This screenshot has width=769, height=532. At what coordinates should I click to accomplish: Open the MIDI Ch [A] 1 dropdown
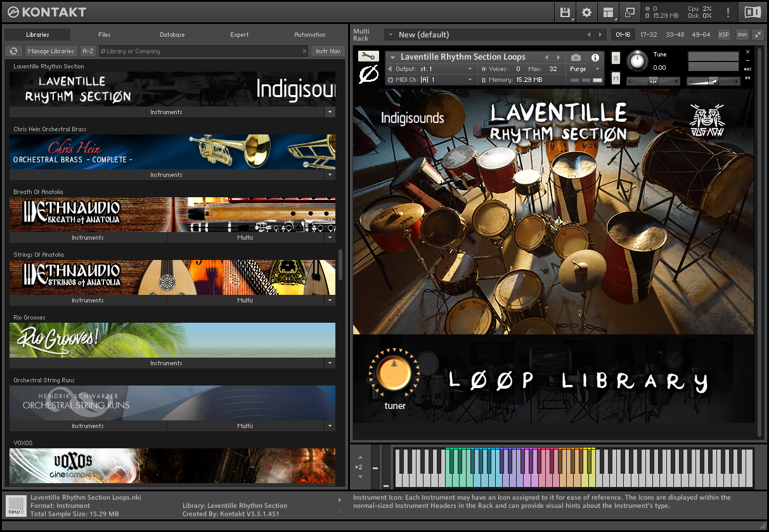tap(430, 79)
